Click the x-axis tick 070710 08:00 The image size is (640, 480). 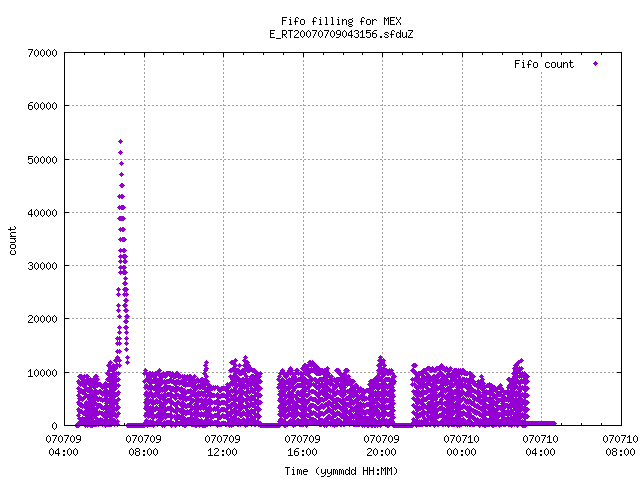tap(620, 445)
